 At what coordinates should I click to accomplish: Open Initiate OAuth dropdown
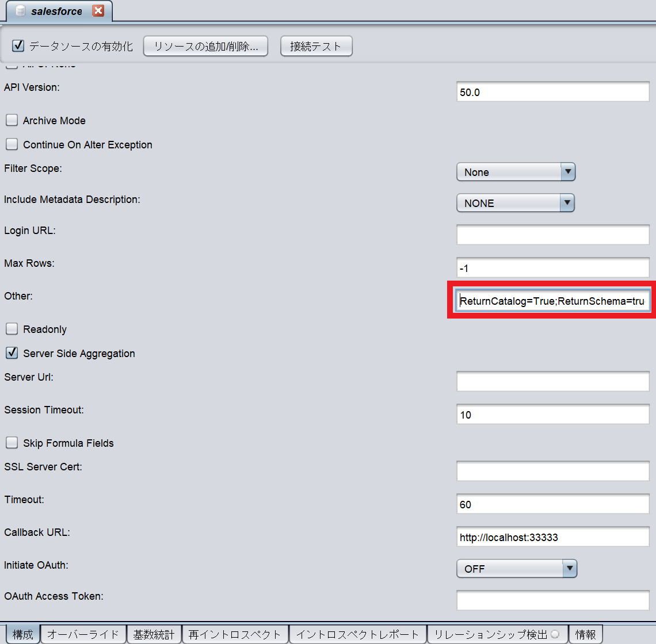click(517, 569)
